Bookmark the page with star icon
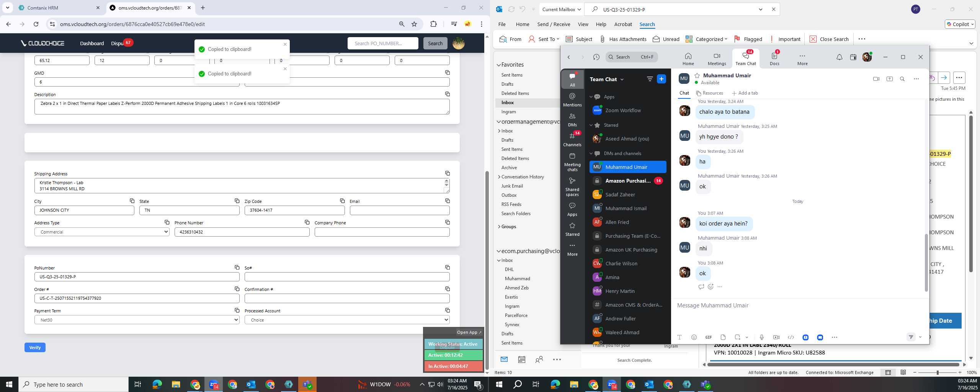 [x=414, y=24]
